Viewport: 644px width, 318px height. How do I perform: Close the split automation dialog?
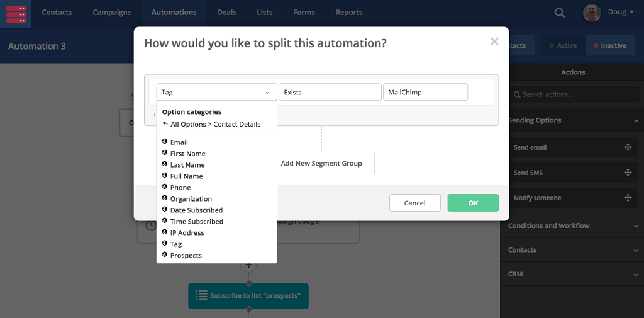[494, 42]
